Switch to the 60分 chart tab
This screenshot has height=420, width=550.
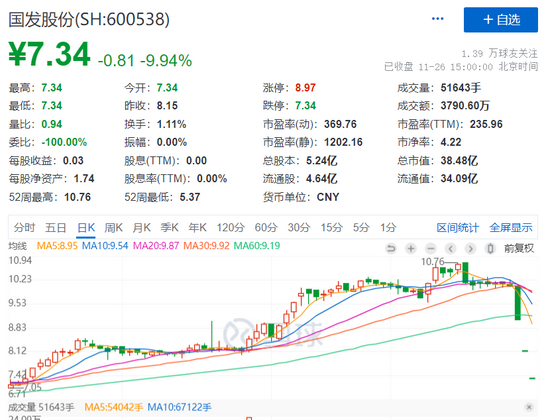[x=266, y=228]
